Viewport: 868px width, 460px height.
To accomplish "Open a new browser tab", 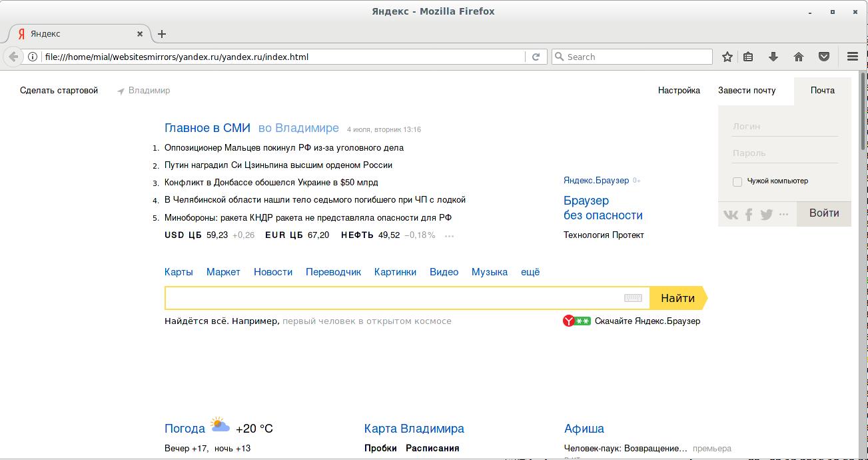I will pyautogui.click(x=162, y=34).
